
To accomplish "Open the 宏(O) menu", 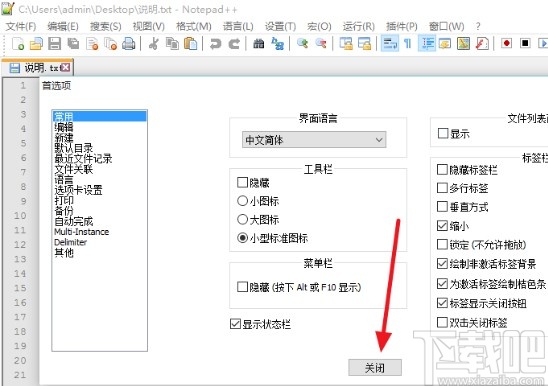I will (x=319, y=26).
